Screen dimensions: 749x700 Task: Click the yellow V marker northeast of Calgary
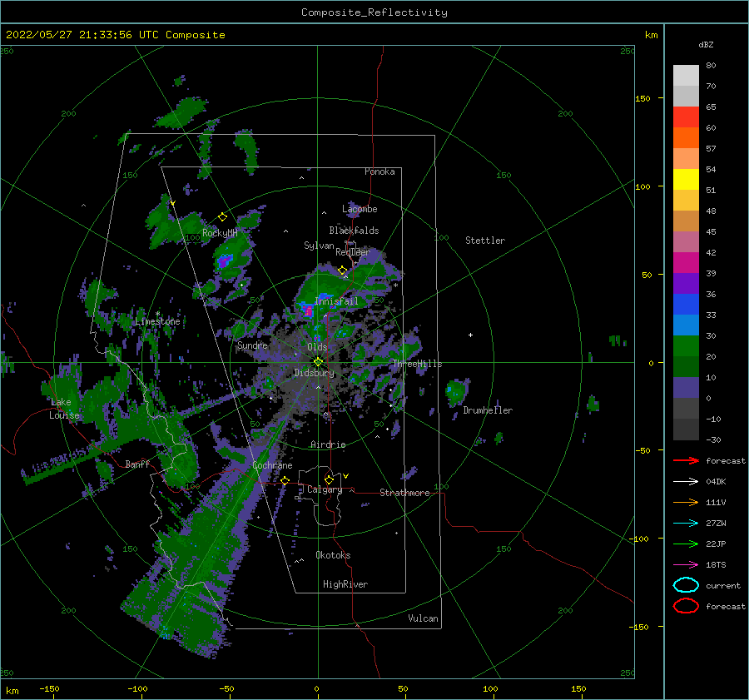(x=345, y=476)
